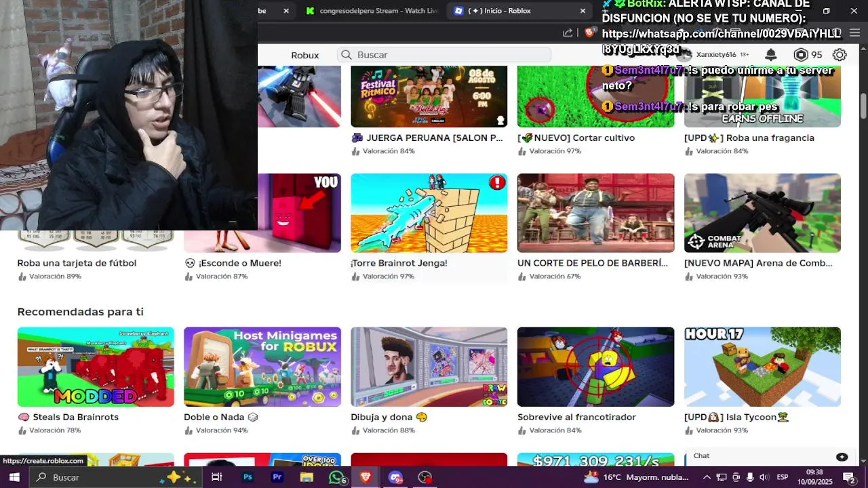
Task: Click the Recomendadas para ti heading
Action: (80, 312)
